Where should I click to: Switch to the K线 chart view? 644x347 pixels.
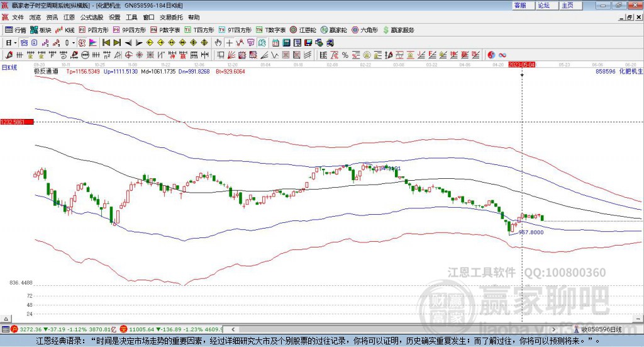click(x=65, y=30)
